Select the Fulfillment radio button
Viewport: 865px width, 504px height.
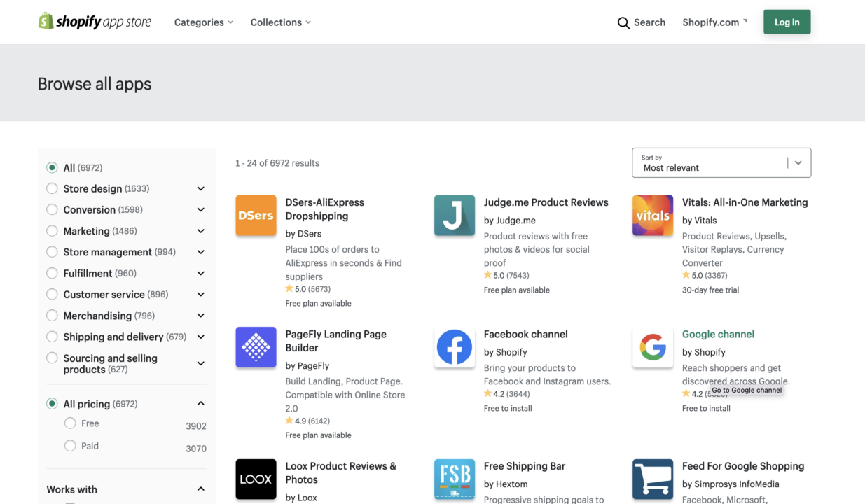pos(52,273)
